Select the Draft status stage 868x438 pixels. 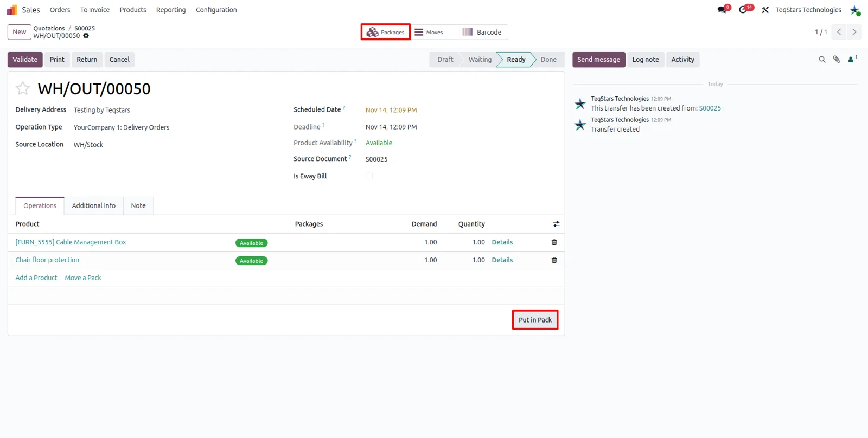[x=445, y=60]
